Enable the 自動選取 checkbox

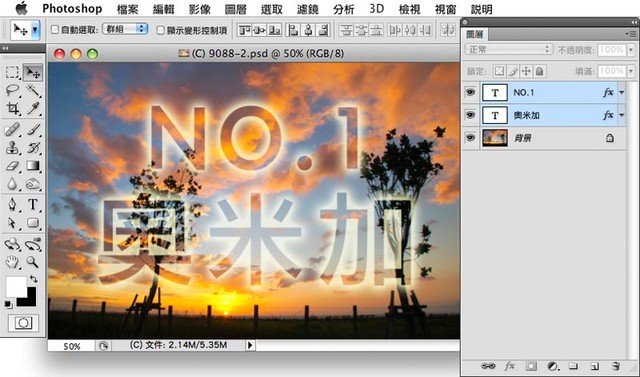point(55,29)
